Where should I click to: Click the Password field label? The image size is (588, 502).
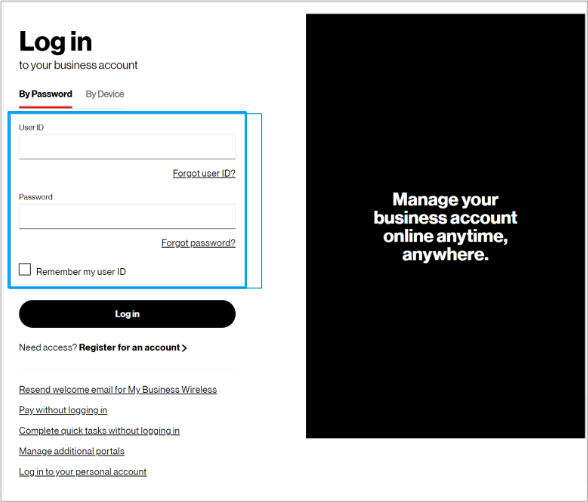[x=36, y=197]
